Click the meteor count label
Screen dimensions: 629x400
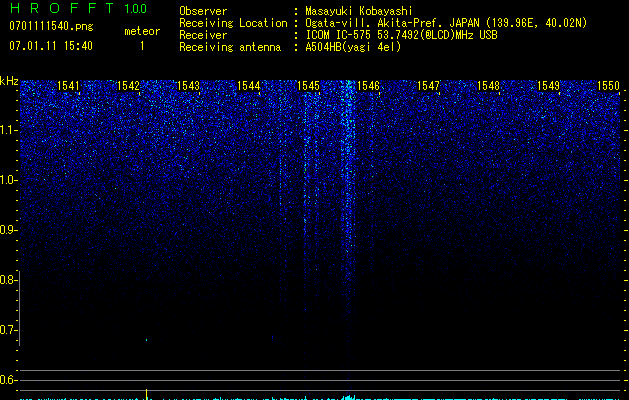click(x=142, y=31)
